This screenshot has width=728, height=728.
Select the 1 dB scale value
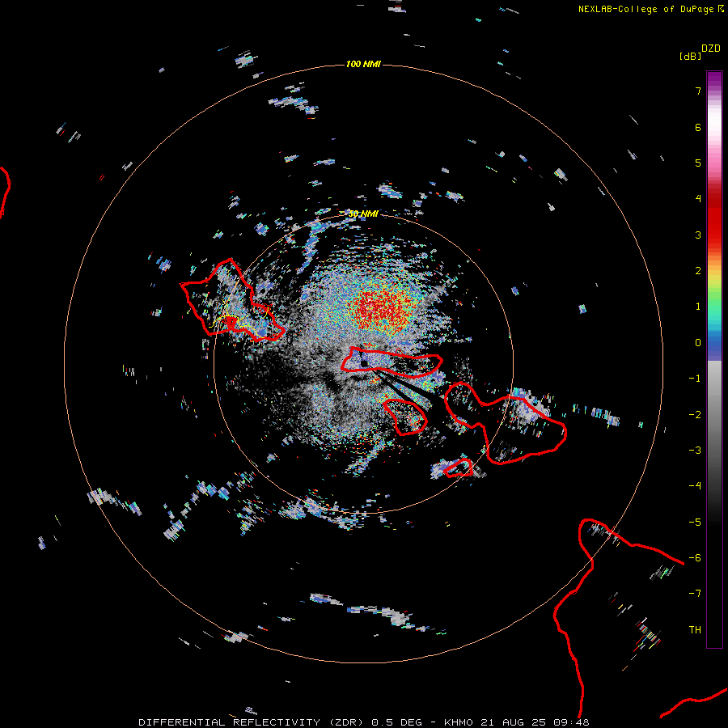(698, 307)
